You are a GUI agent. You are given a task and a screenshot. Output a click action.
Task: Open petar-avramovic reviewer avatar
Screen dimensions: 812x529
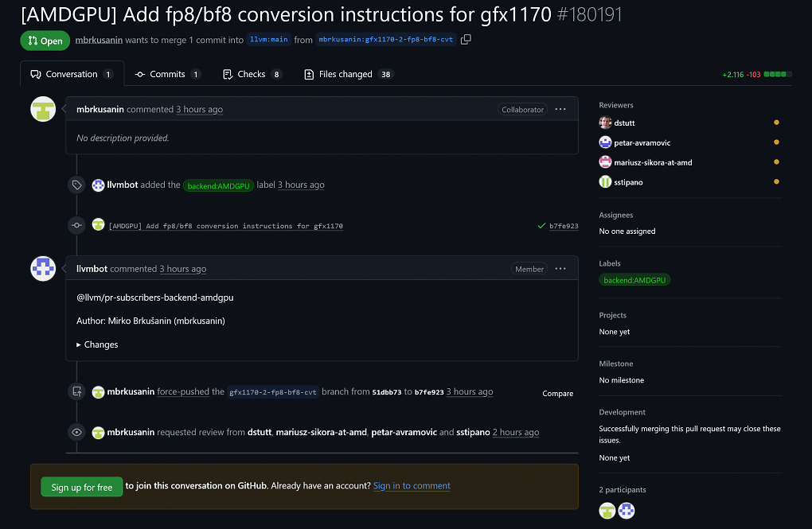[x=605, y=142]
